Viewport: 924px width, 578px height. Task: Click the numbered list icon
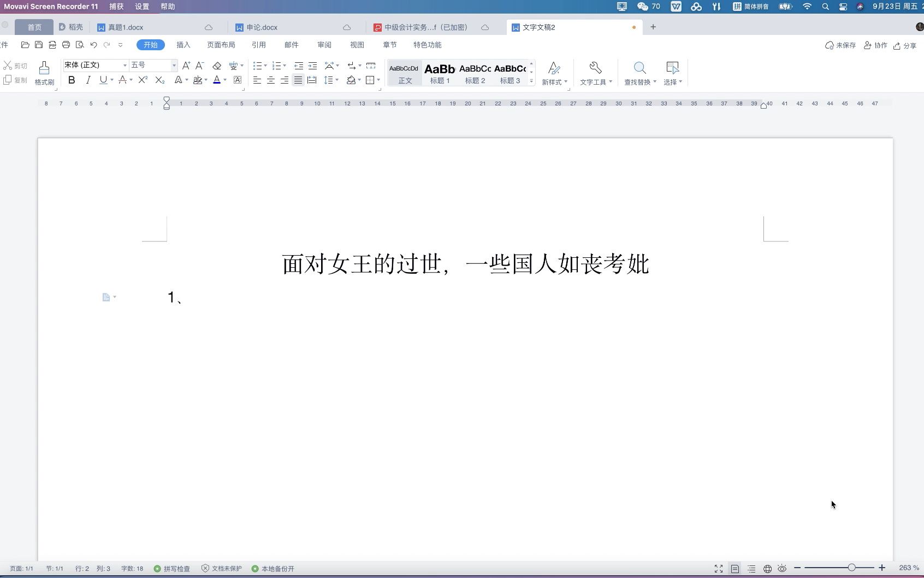pos(276,66)
